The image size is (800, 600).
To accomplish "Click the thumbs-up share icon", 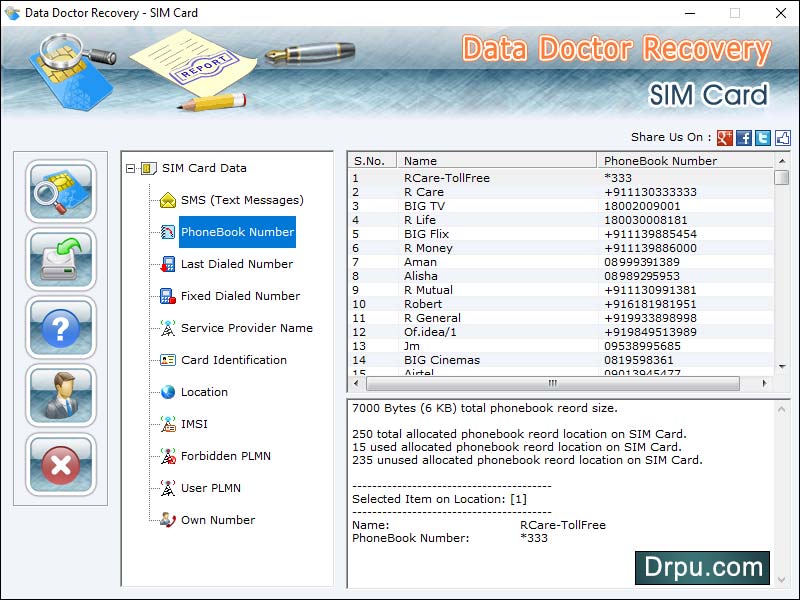I will pyautogui.click(x=782, y=138).
